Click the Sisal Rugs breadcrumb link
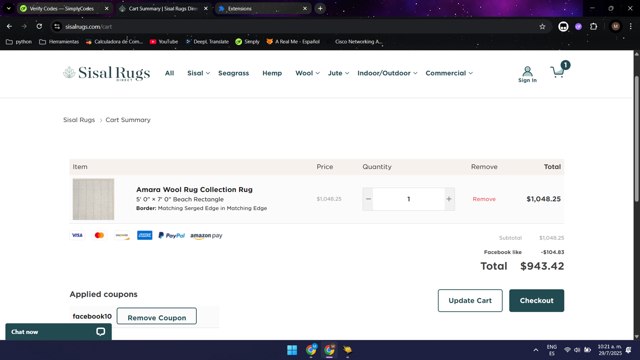 [79, 120]
